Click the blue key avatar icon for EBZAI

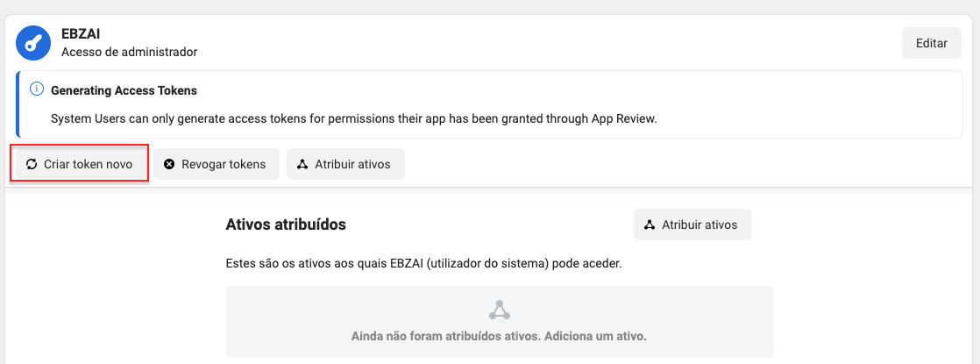tap(32, 43)
